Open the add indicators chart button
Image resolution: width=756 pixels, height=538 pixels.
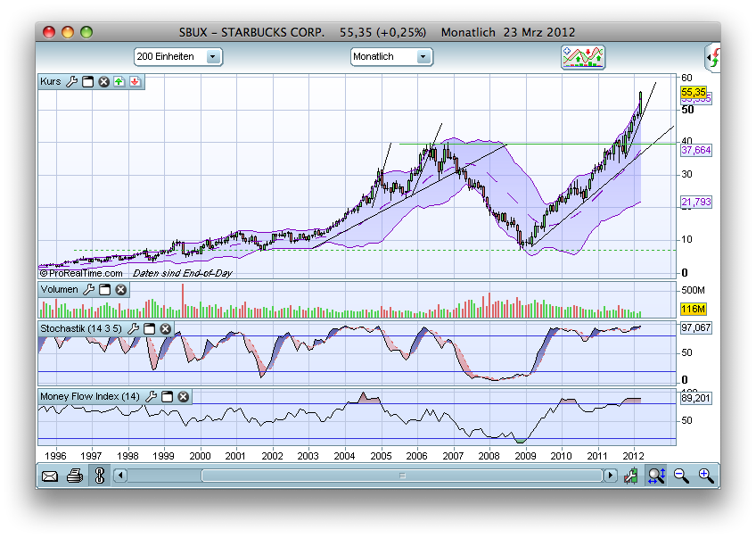pyautogui.click(x=583, y=57)
